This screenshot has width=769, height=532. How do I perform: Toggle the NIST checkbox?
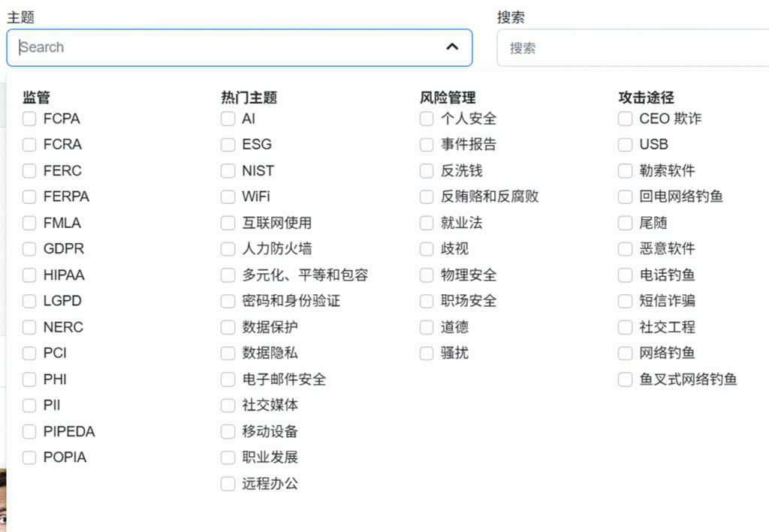(x=228, y=171)
